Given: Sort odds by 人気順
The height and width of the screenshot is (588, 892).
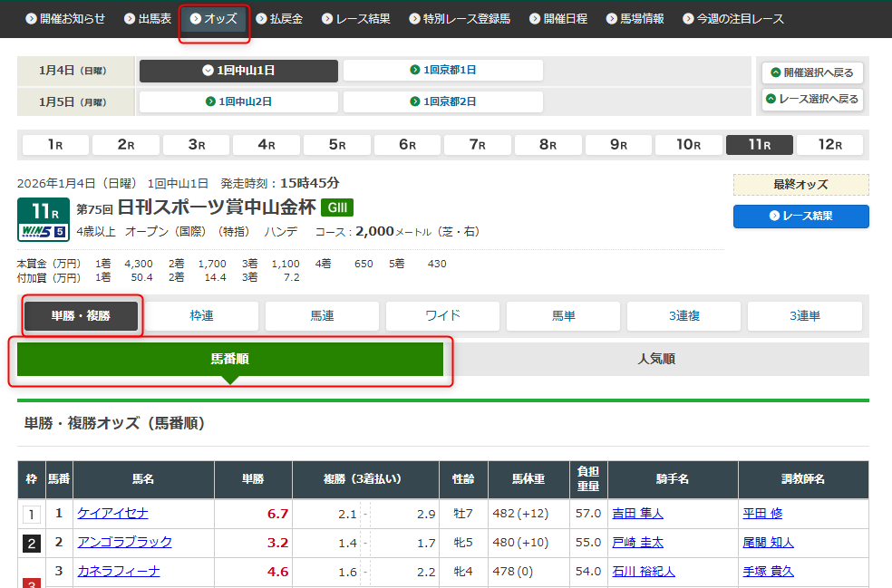Looking at the screenshot, I should point(656,359).
